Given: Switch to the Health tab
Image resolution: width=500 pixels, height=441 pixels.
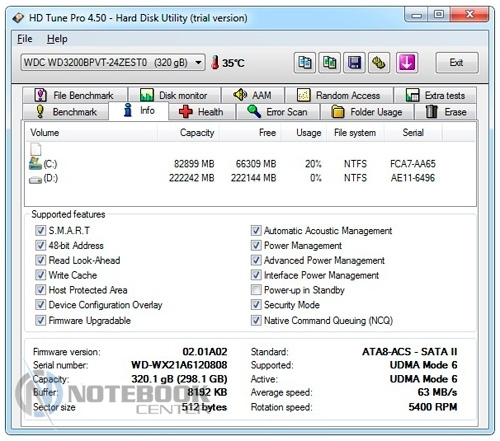Looking at the screenshot, I should click(202, 112).
